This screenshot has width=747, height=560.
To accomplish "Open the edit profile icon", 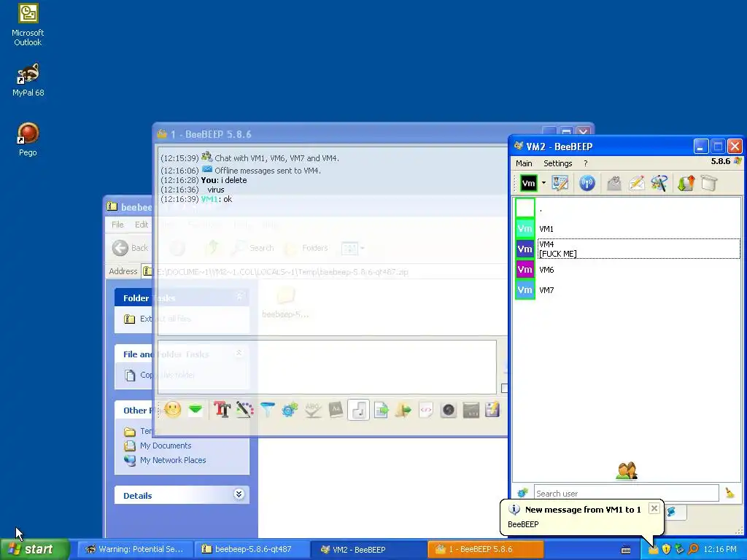I will tap(560, 183).
